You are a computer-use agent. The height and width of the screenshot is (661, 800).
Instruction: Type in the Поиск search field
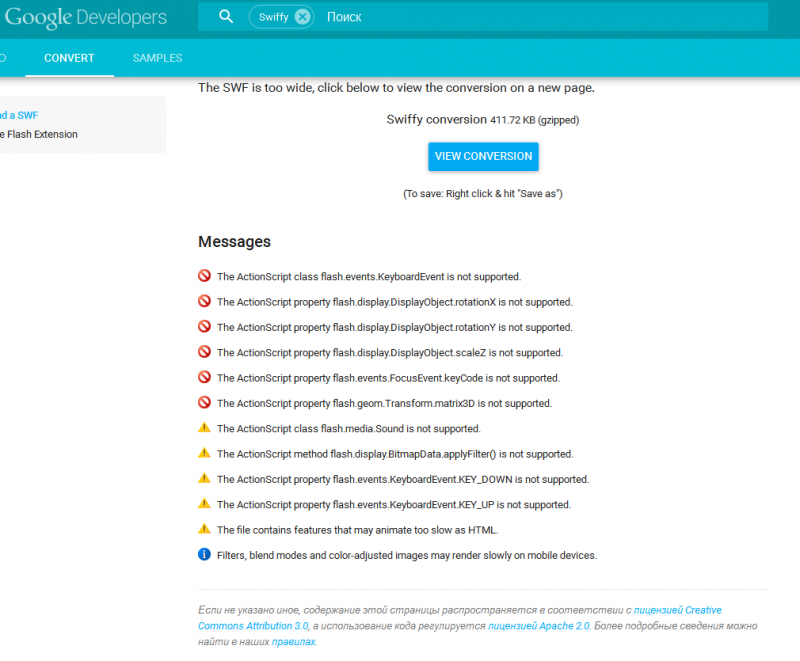tap(500, 17)
